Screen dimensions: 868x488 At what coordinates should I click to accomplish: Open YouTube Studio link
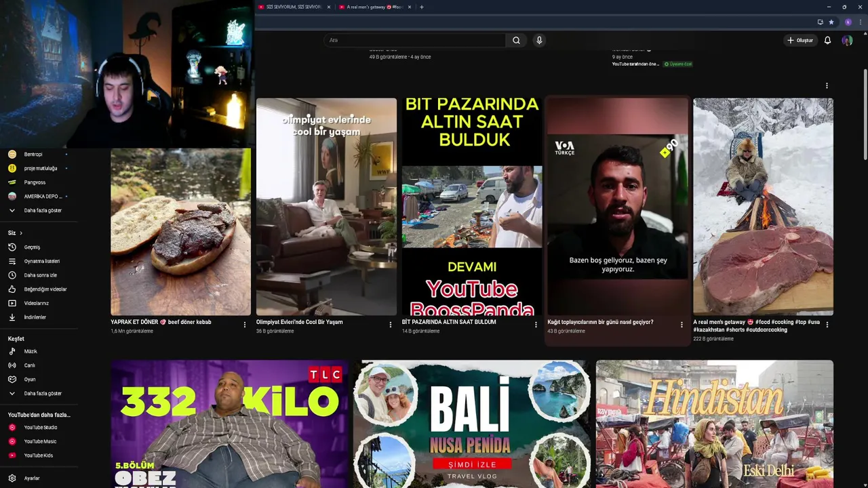click(39, 428)
